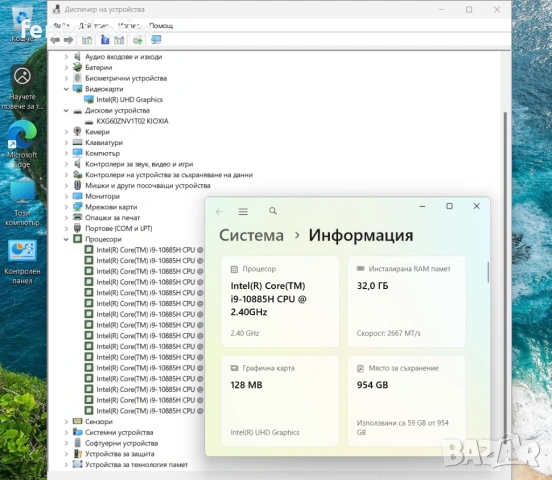The height and width of the screenshot is (480, 552).
Task: Select the Дискови устройства label
Action: [x=117, y=110]
